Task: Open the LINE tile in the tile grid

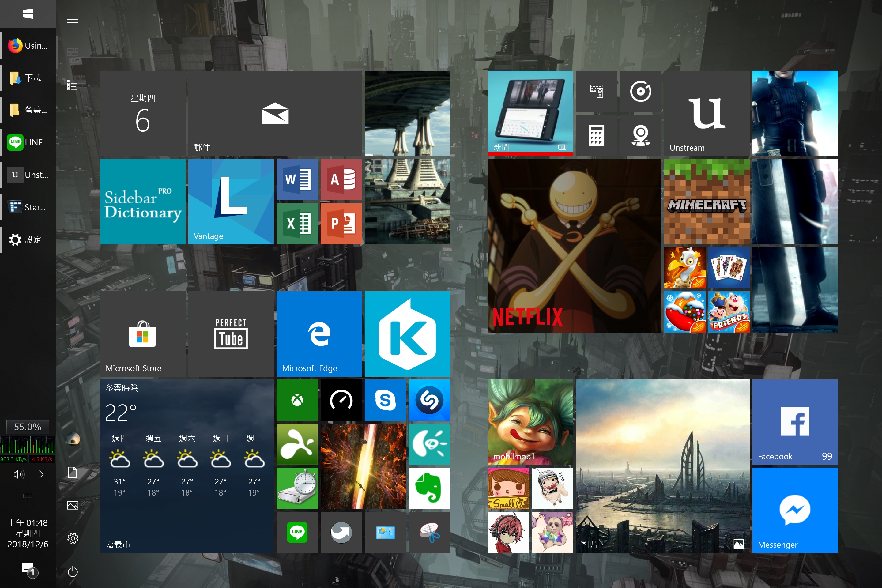Action: pos(297,532)
